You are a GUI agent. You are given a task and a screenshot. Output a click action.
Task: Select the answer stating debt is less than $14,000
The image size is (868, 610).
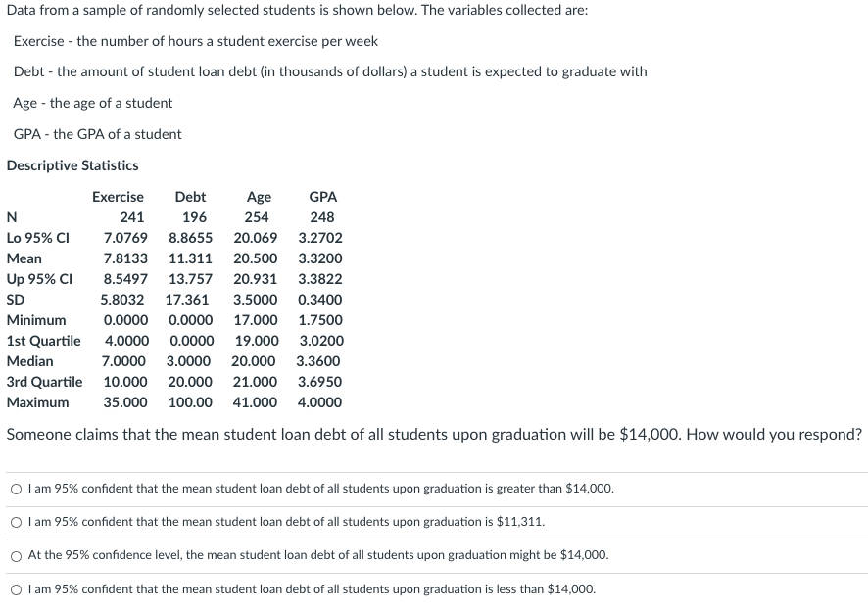(x=17, y=588)
